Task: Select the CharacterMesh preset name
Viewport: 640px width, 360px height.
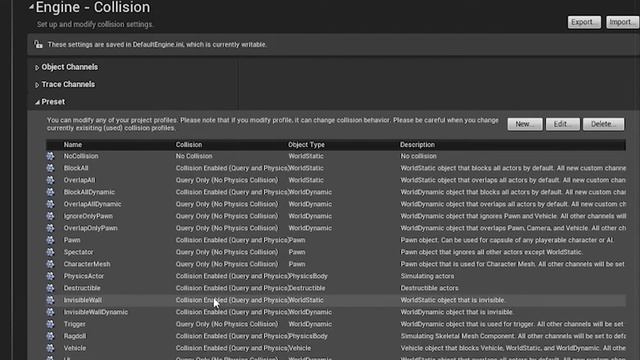Action: pos(87,264)
